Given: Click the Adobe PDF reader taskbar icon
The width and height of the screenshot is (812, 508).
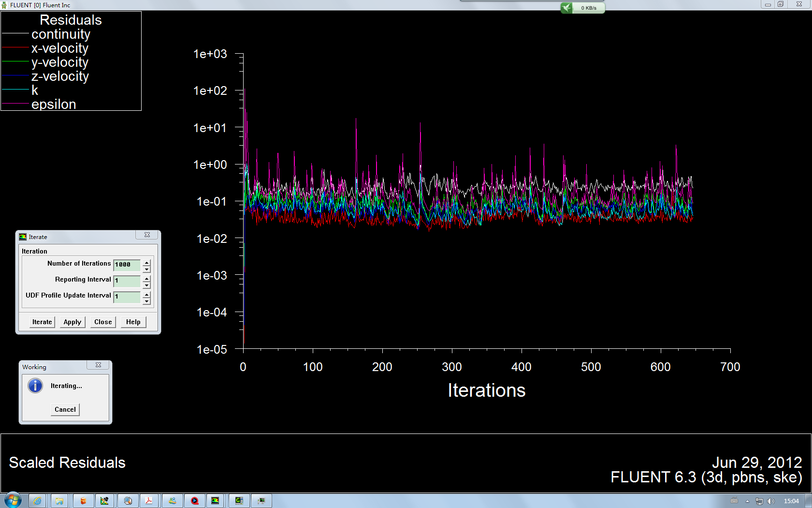Looking at the screenshot, I should [x=149, y=501].
